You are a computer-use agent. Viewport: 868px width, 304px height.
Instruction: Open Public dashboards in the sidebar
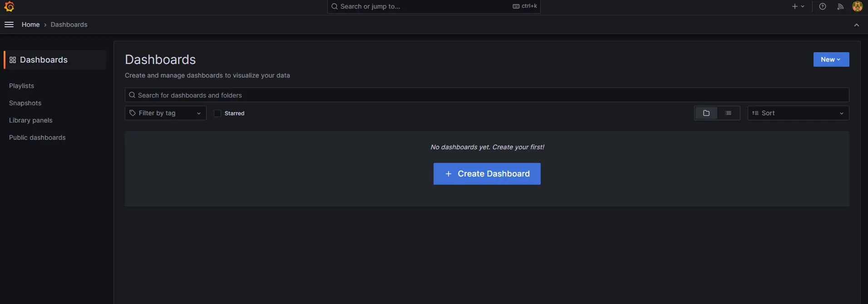tap(37, 137)
